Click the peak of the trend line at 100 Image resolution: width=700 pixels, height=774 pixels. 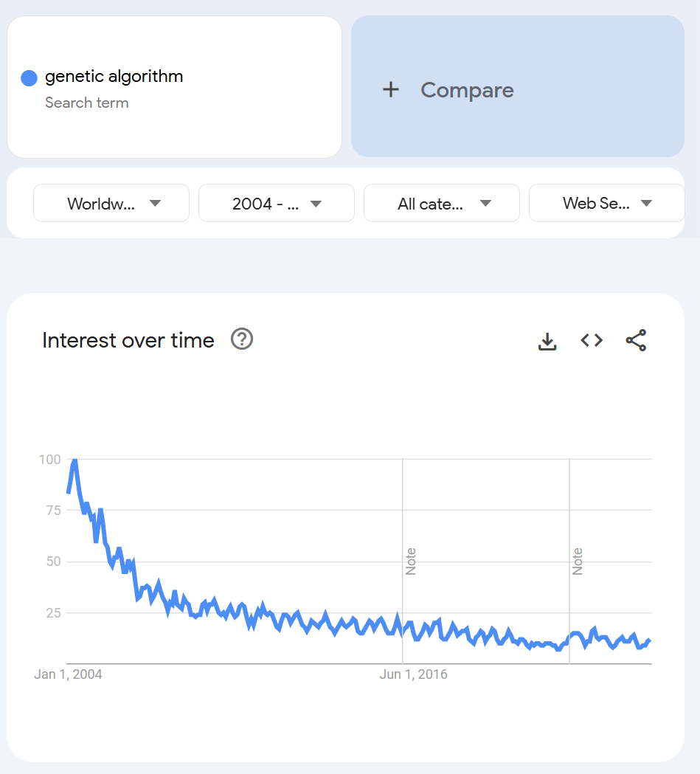[74, 460]
